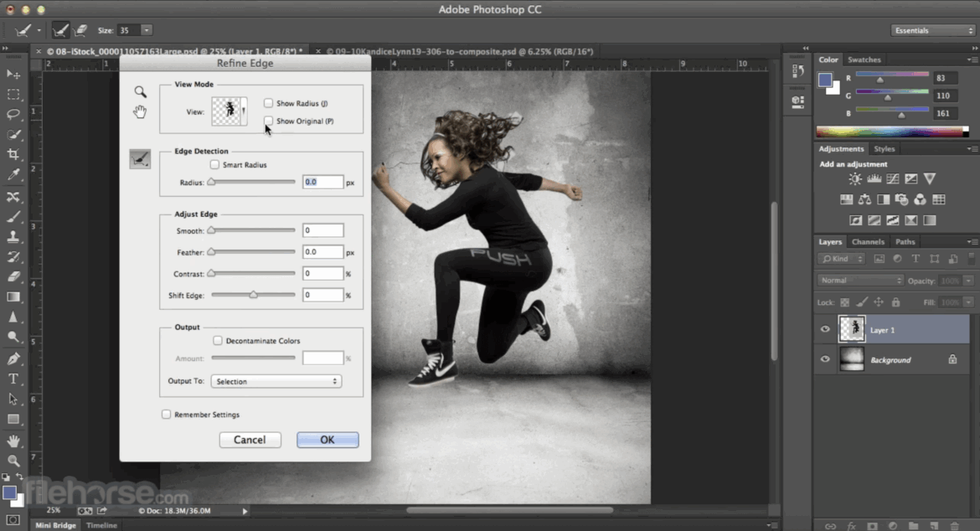Tick the Remember Settings checkbox
The image size is (980, 531).
point(166,415)
